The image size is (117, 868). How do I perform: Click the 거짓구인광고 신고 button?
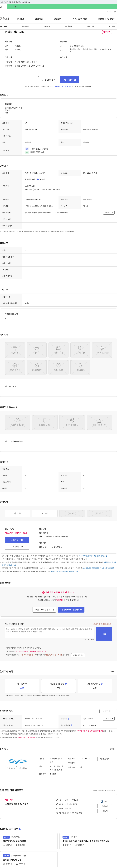(x=108, y=711)
